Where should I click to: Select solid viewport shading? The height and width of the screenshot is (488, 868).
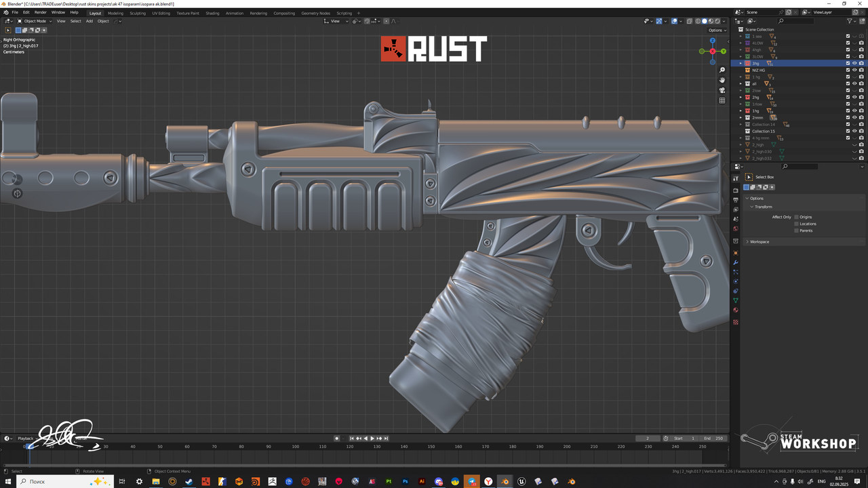point(705,21)
